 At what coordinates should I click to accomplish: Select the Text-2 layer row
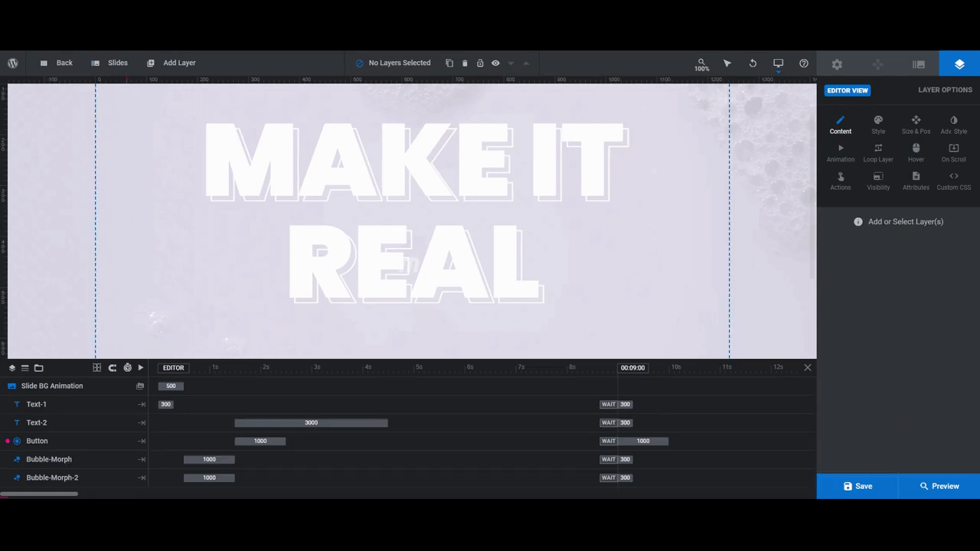pyautogui.click(x=74, y=422)
